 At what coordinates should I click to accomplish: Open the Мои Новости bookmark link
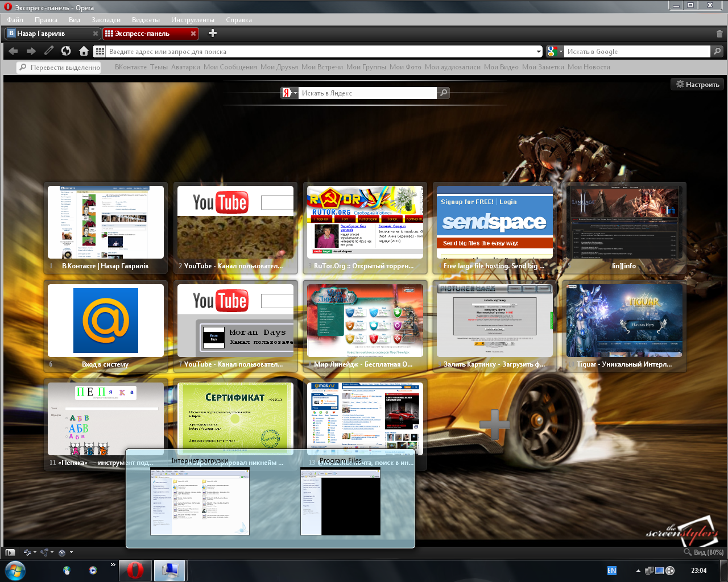coord(589,67)
